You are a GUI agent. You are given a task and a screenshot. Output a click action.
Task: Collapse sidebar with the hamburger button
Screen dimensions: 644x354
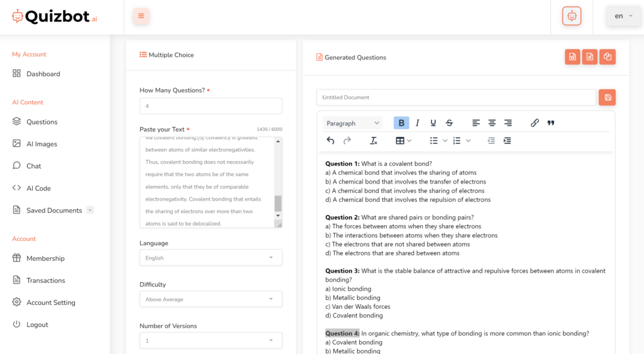(141, 16)
